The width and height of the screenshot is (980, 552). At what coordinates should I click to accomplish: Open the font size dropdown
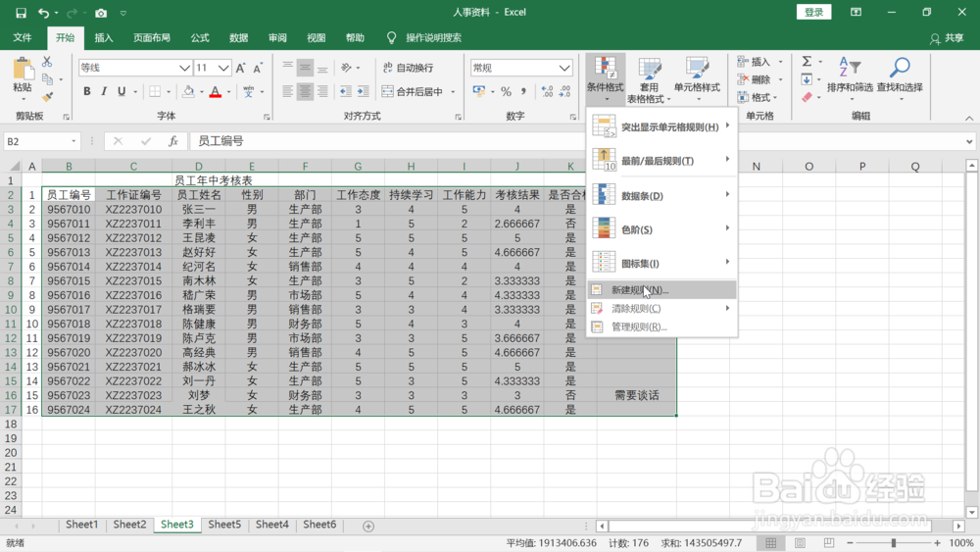click(223, 68)
